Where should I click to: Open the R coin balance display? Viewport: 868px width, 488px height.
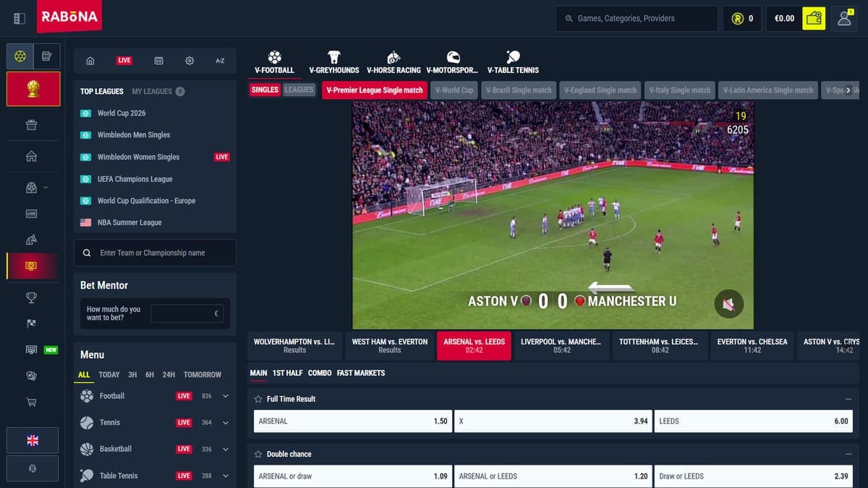[x=742, y=18]
